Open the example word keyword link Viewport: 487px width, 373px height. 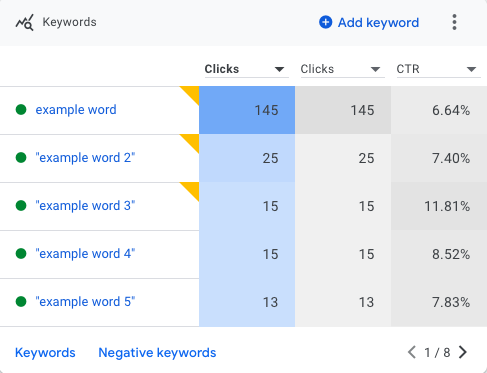76,110
